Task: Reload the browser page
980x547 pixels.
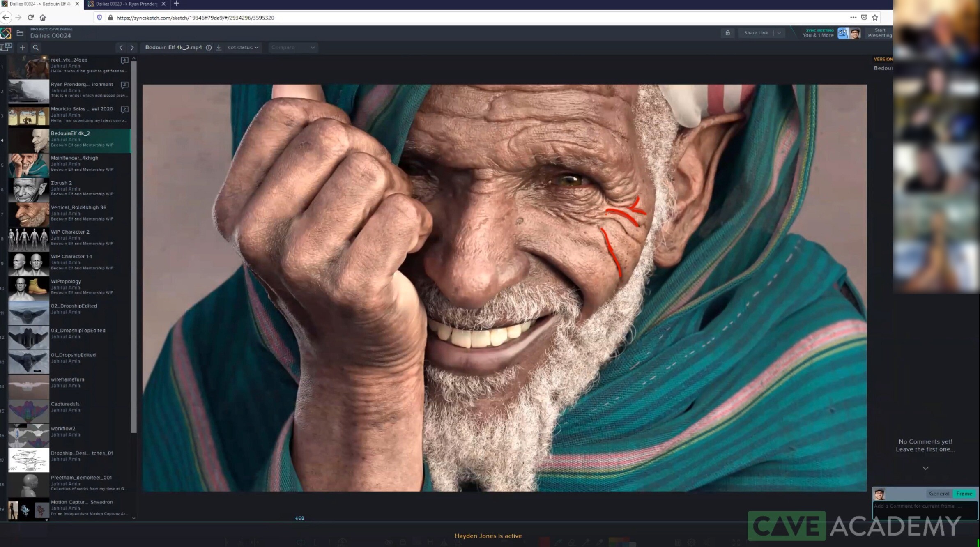Action: click(30, 17)
